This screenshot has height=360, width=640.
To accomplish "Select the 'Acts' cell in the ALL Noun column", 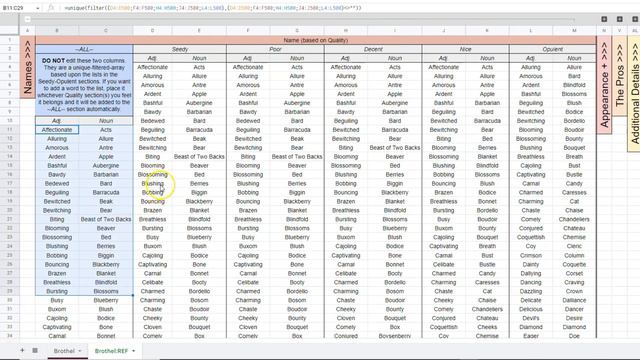I will 106,130.
